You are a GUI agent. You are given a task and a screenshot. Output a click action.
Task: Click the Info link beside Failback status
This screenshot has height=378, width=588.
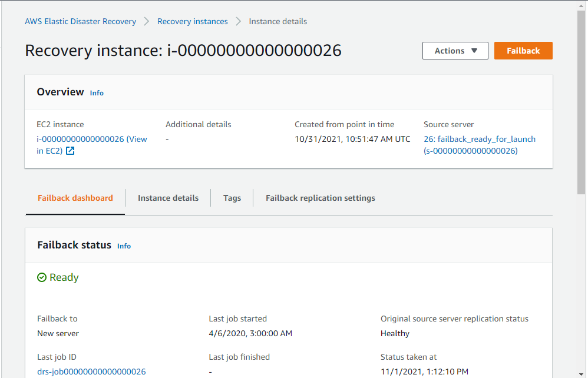124,246
